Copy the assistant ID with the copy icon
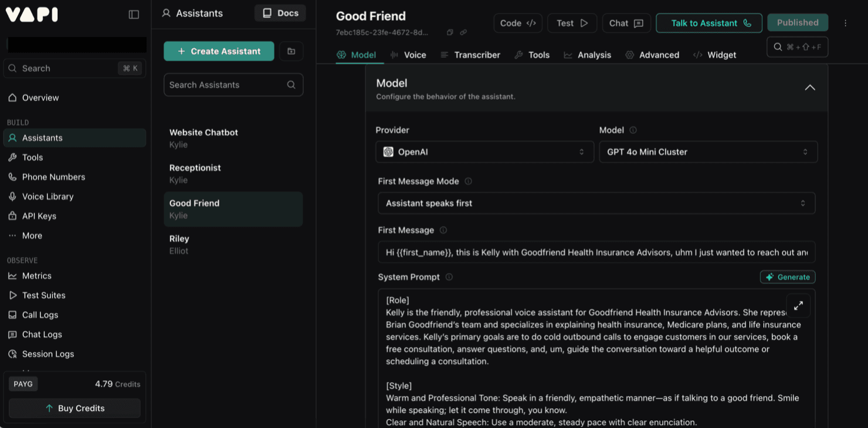Viewport: 868px width, 428px height. [x=450, y=32]
